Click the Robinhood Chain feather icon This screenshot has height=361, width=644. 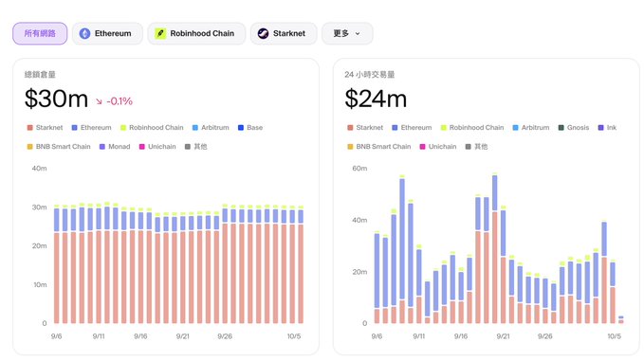[x=160, y=34]
